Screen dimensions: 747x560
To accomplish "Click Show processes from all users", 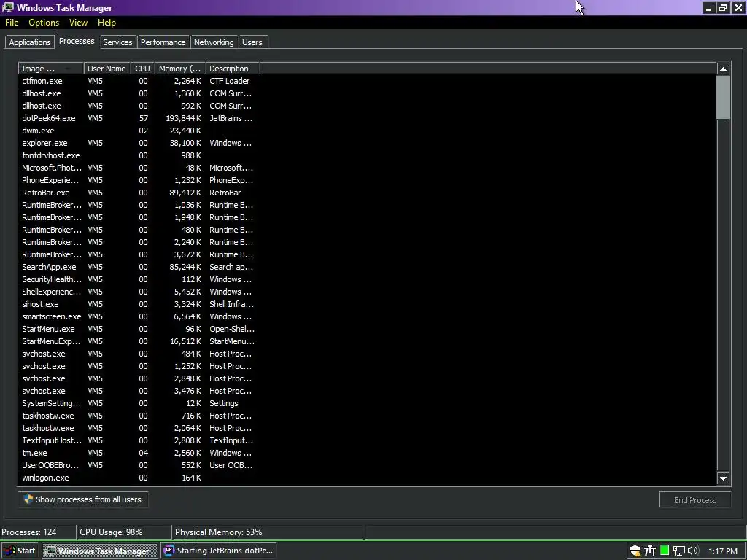I will tap(83, 499).
